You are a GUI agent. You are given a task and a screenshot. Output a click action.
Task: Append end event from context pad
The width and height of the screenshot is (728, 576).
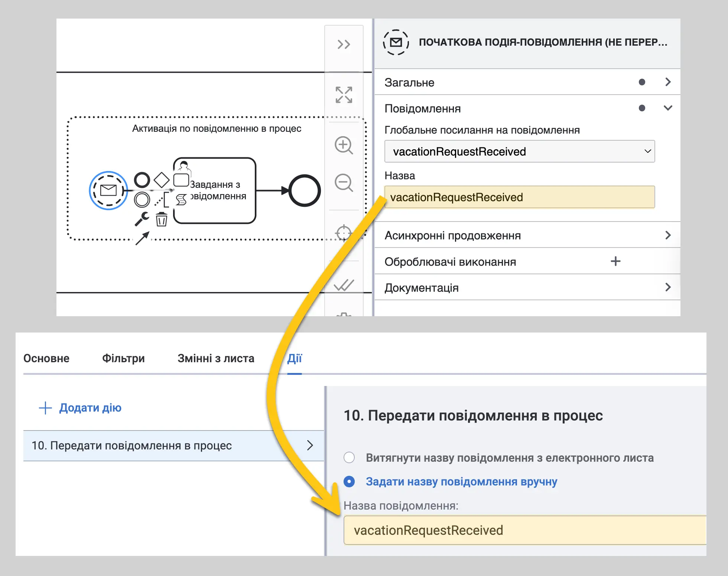pos(142,180)
